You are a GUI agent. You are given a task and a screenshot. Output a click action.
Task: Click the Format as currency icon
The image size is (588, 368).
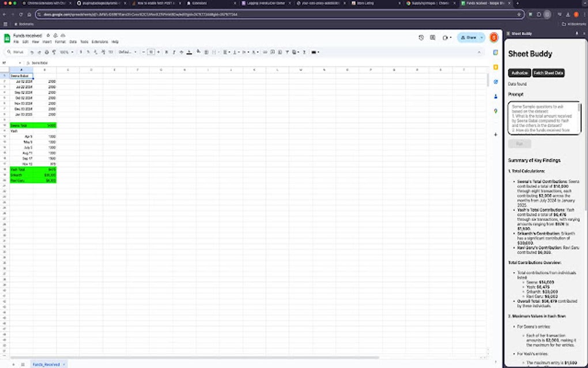click(80, 52)
